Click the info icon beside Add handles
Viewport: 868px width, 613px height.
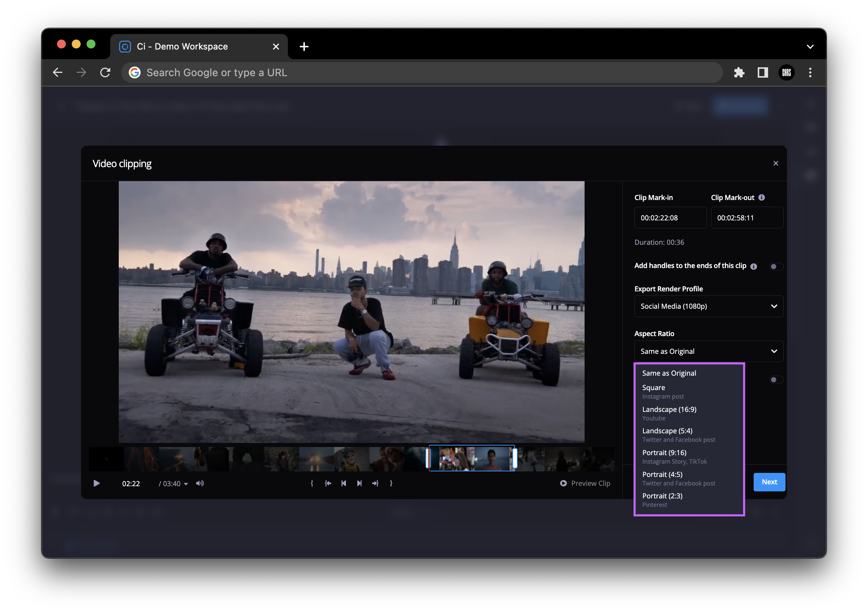tap(753, 266)
